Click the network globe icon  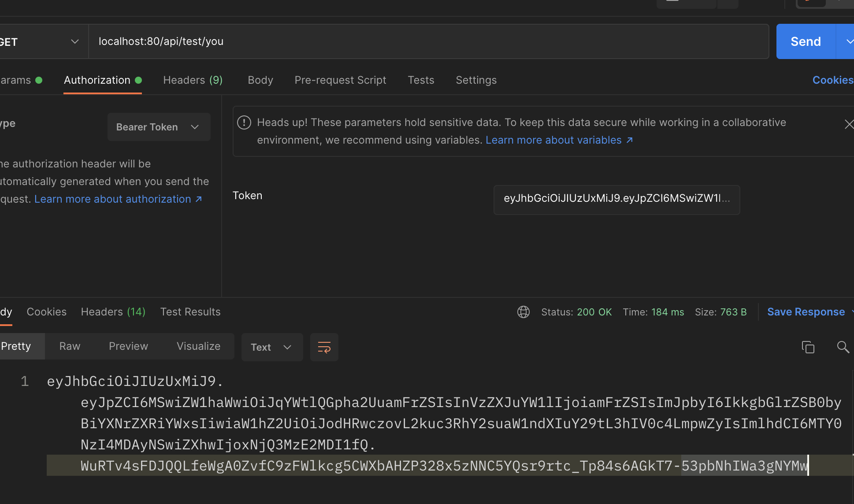pyautogui.click(x=523, y=312)
